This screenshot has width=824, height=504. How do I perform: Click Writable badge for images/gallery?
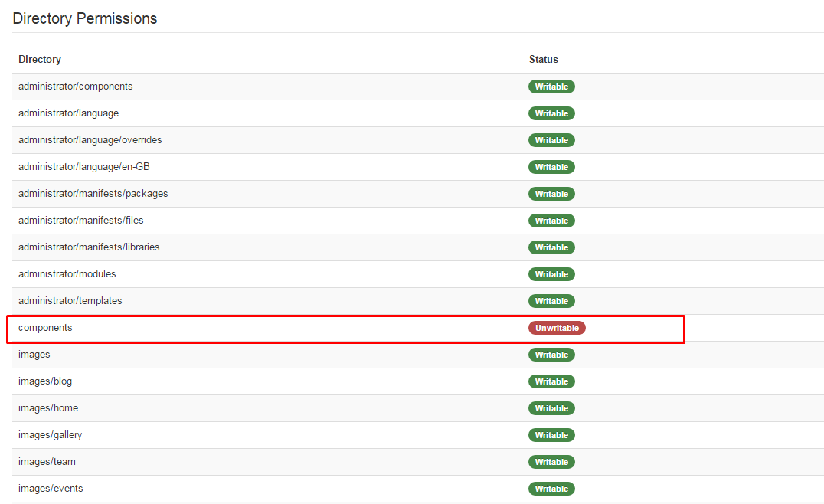pyautogui.click(x=551, y=435)
